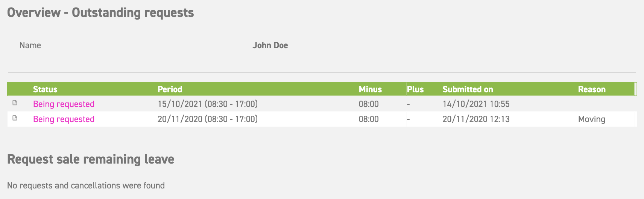
Task: Select the period cell 15/10/2021 (08:30 - 17:00)
Action: 208,104
